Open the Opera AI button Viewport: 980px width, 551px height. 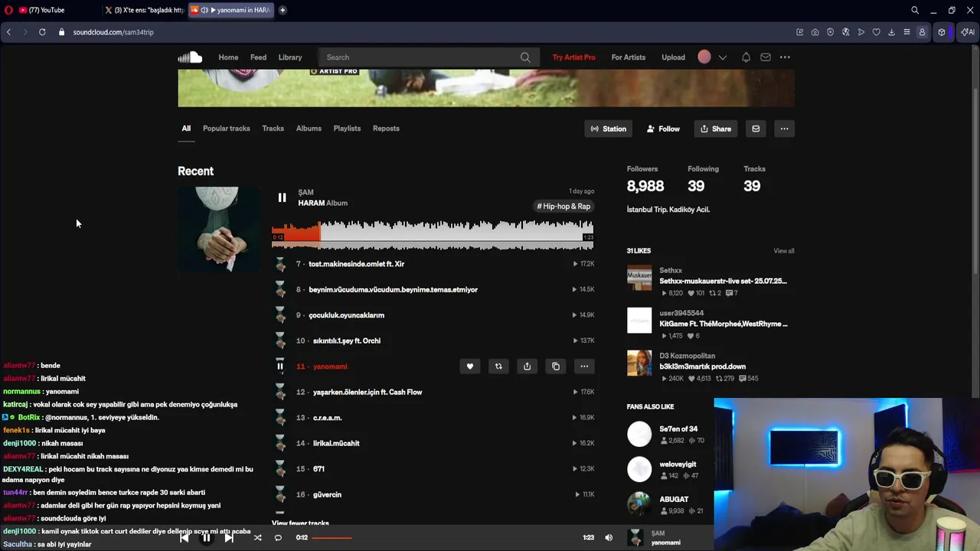point(967,32)
